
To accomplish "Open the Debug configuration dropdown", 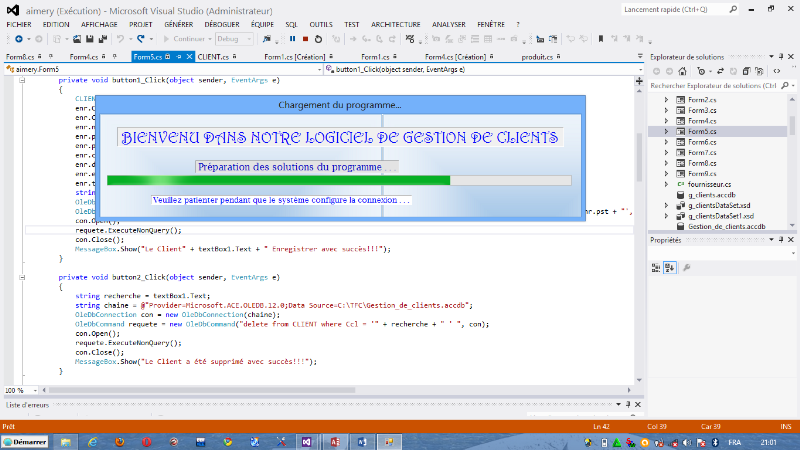I will (x=235, y=39).
